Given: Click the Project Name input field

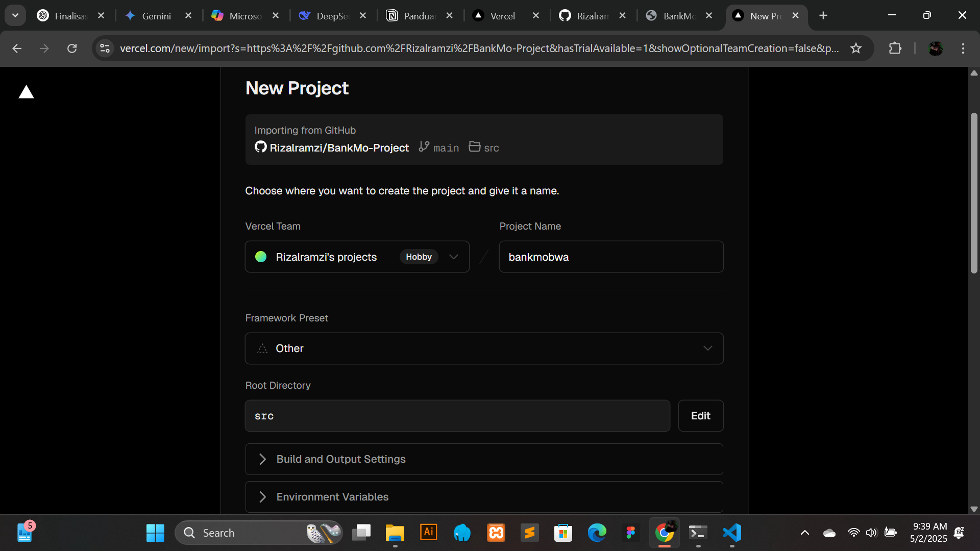Looking at the screenshot, I should 611,257.
